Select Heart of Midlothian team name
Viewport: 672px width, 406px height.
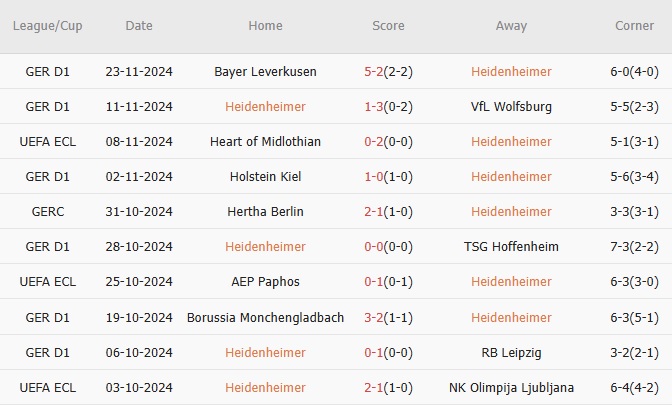[265, 142]
